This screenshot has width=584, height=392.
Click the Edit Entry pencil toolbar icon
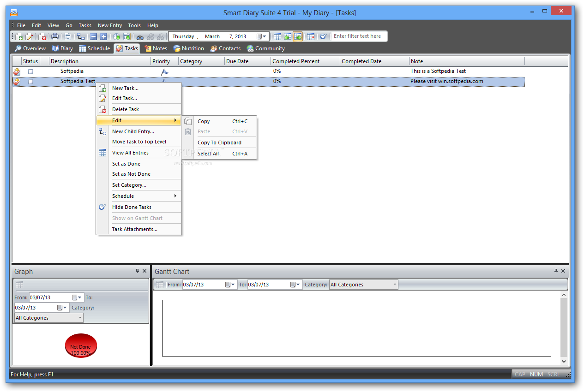[x=29, y=36]
